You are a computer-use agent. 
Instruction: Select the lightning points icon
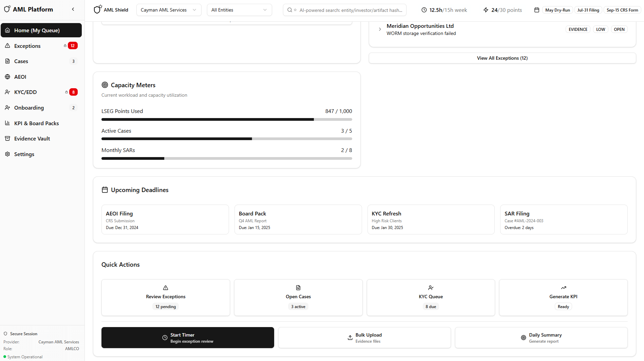point(485,10)
